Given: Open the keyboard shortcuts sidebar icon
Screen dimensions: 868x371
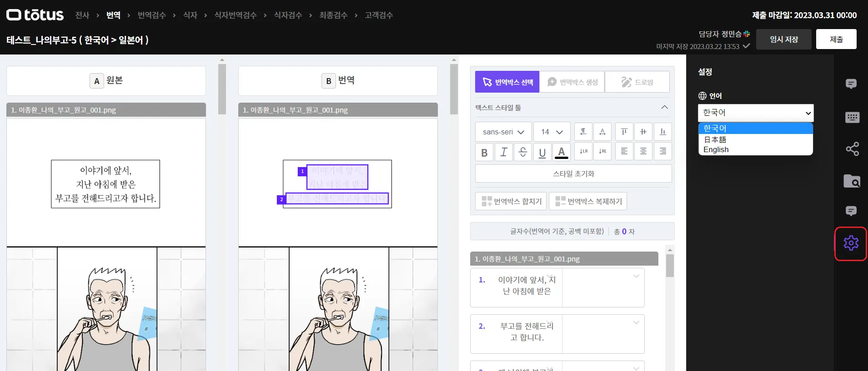Looking at the screenshot, I should pyautogui.click(x=852, y=117).
